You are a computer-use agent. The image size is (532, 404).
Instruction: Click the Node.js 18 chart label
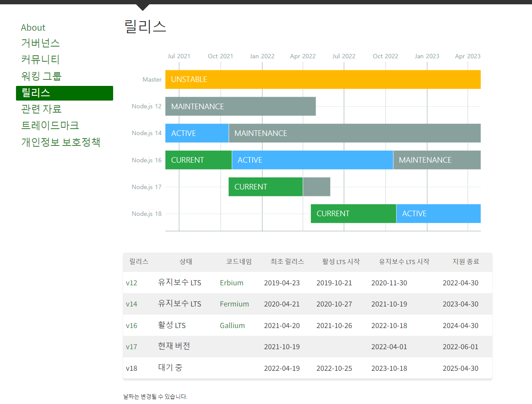click(147, 214)
